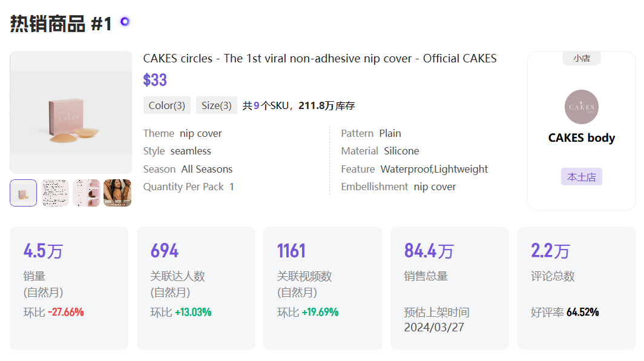Click the 环比 +13.03% value

pos(181,312)
